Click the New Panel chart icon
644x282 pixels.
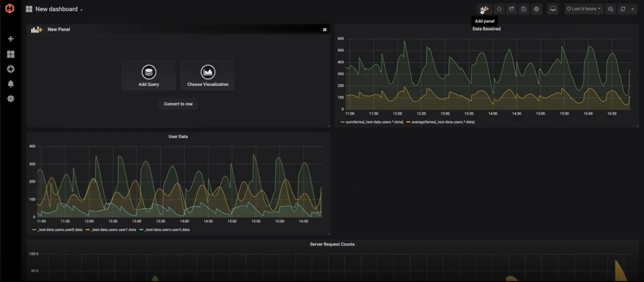coord(36,30)
